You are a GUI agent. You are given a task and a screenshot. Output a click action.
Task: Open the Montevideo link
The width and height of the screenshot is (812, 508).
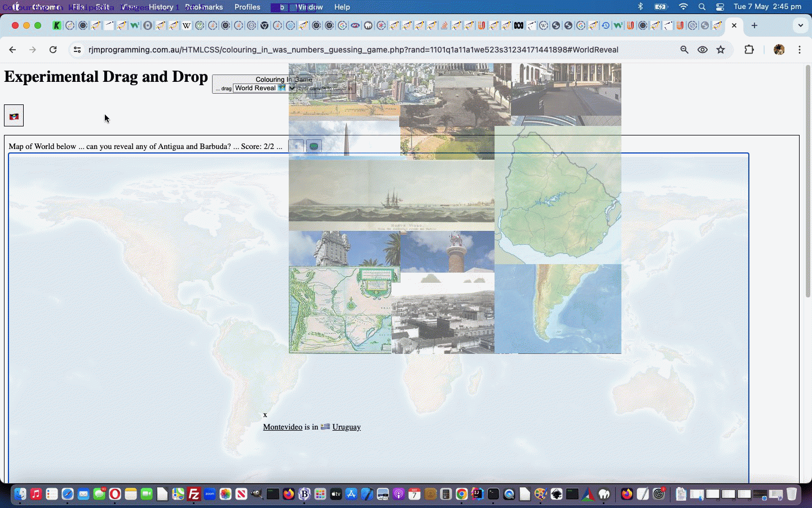pyautogui.click(x=283, y=427)
